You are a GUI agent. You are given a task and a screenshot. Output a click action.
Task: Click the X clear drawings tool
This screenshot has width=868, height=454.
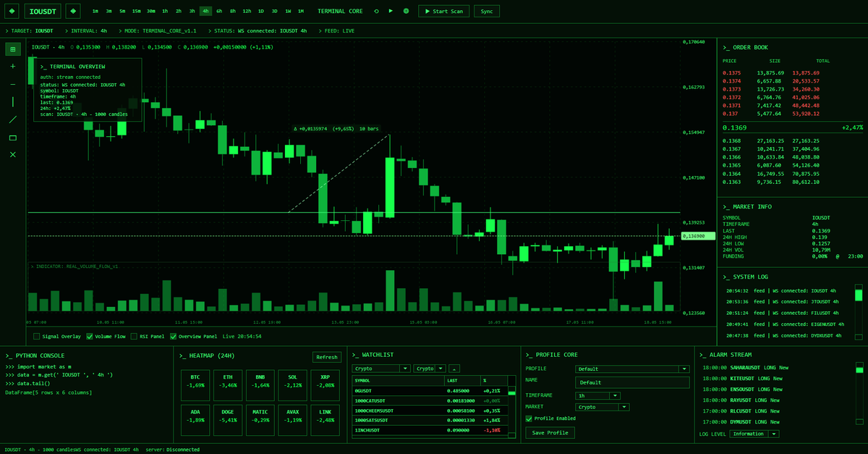tap(13, 155)
